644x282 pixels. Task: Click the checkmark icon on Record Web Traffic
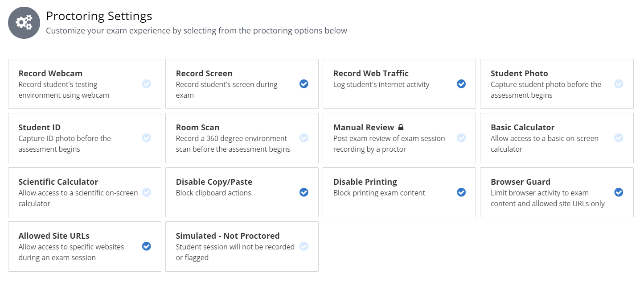point(461,83)
